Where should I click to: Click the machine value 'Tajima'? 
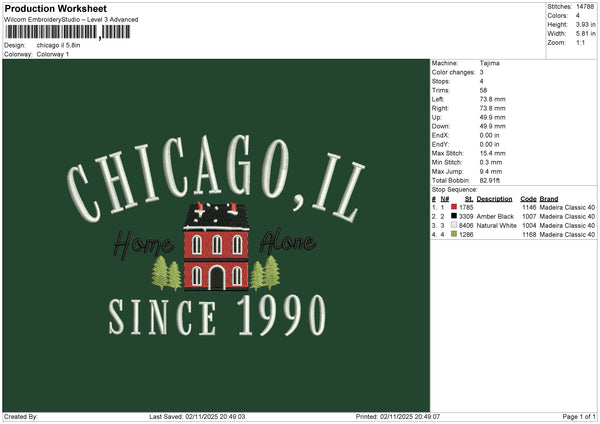pyautogui.click(x=489, y=63)
